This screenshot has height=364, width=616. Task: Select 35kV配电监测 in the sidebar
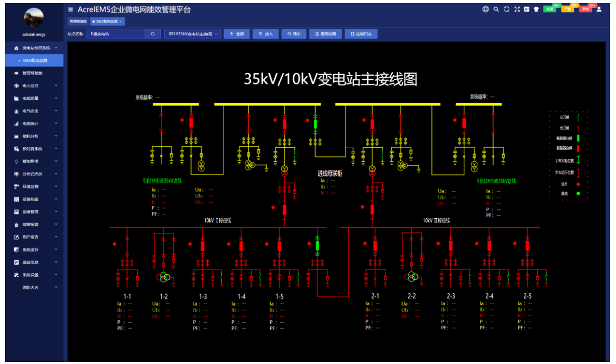pyautogui.click(x=34, y=60)
